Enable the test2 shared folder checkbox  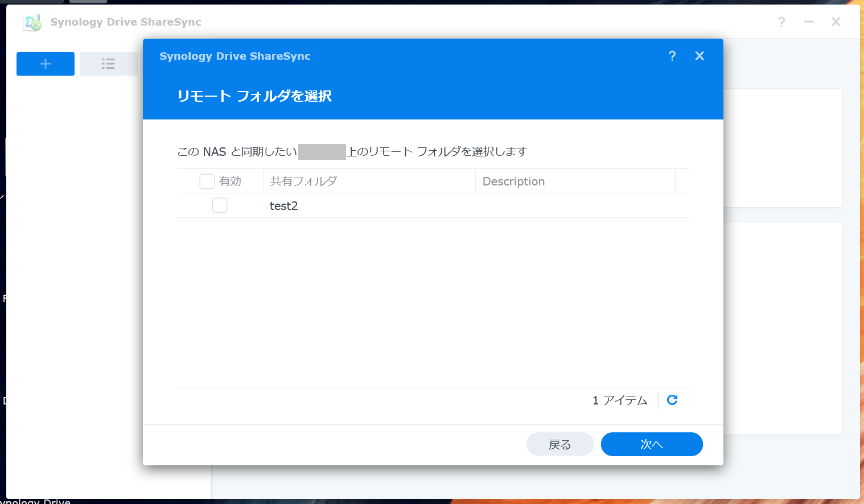220,205
